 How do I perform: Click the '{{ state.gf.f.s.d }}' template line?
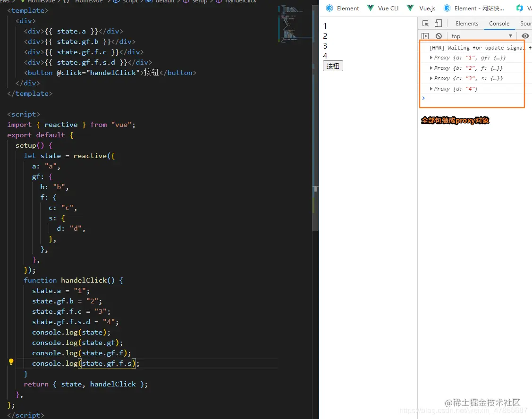(x=88, y=62)
